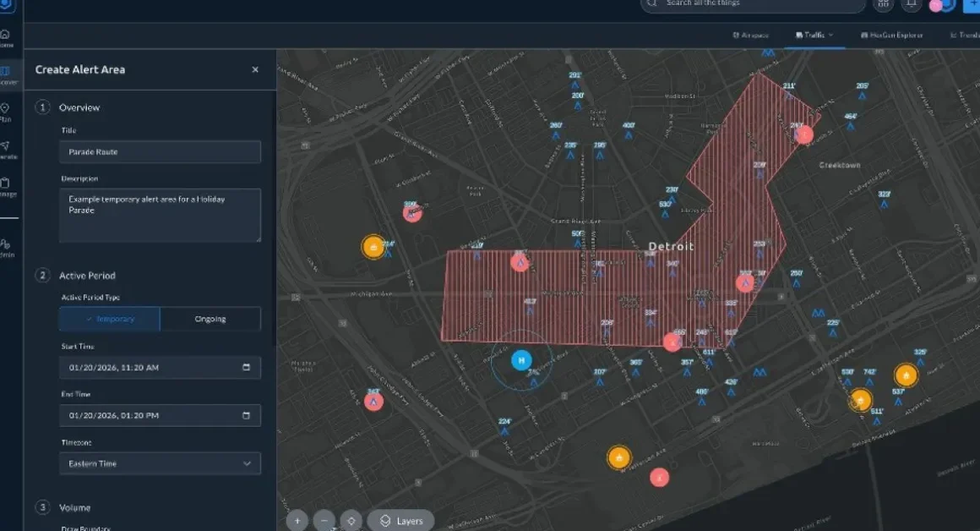Switch to the Airspace tab
Viewport: 980px width, 531px height.
(x=752, y=35)
